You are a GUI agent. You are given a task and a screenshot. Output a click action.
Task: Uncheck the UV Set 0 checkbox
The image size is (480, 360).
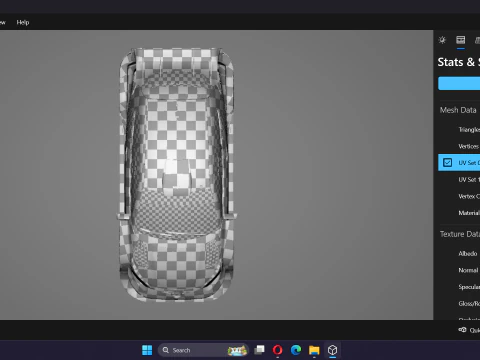(x=447, y=163)
